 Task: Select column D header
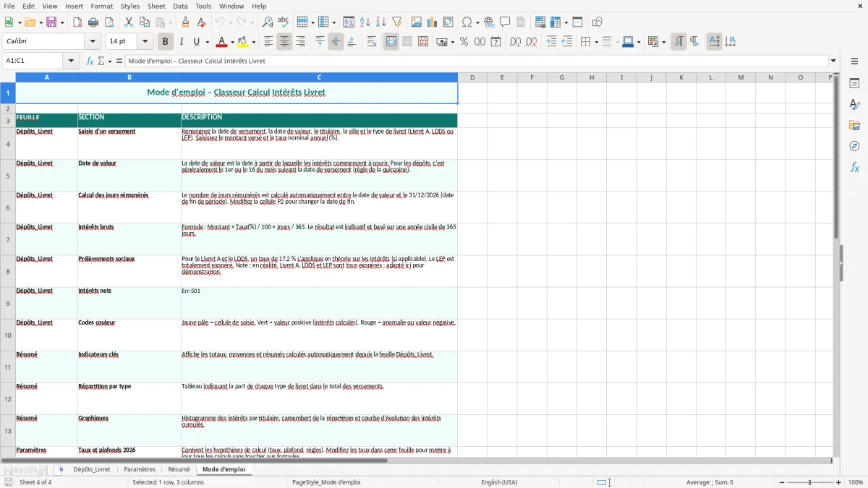tap(472, 77)
